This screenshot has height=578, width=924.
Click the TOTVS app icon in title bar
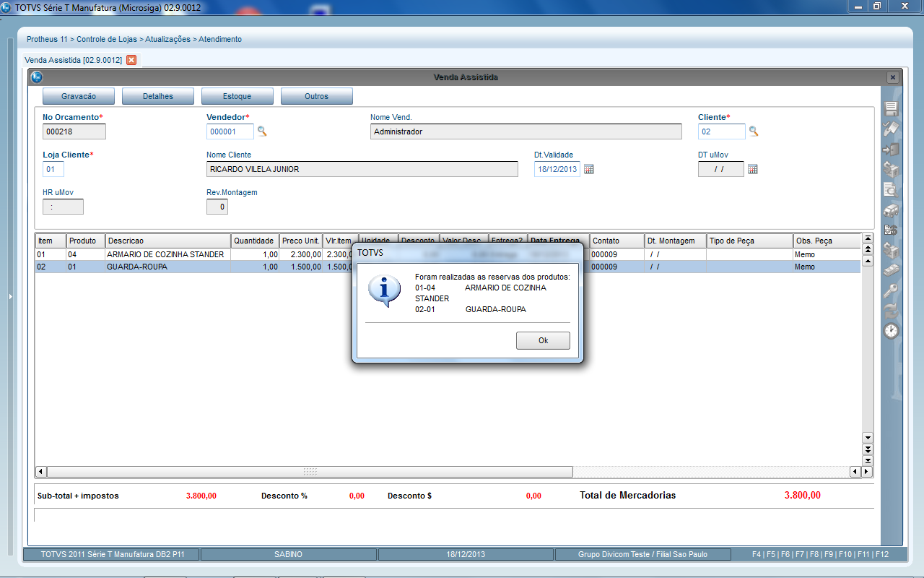point(7,7)
